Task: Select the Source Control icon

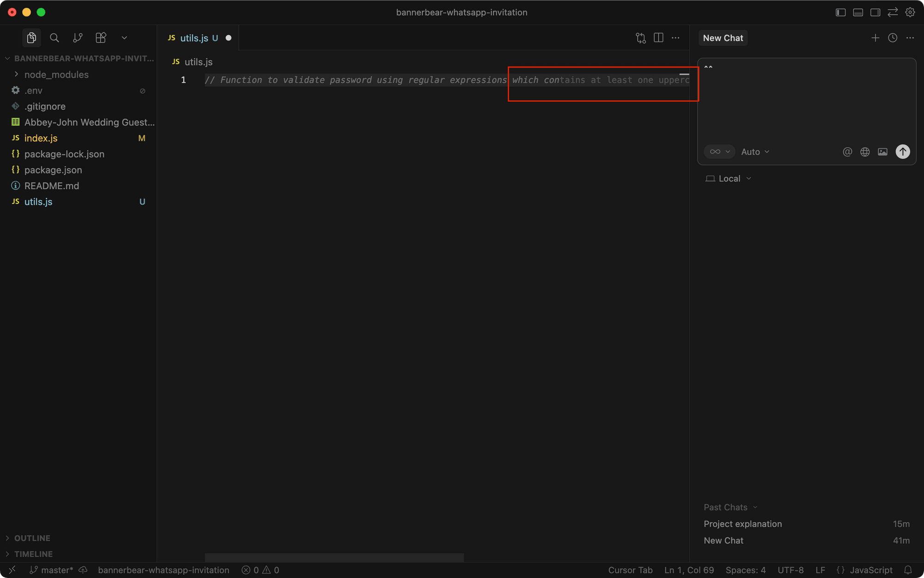Action: click(78, 37)
